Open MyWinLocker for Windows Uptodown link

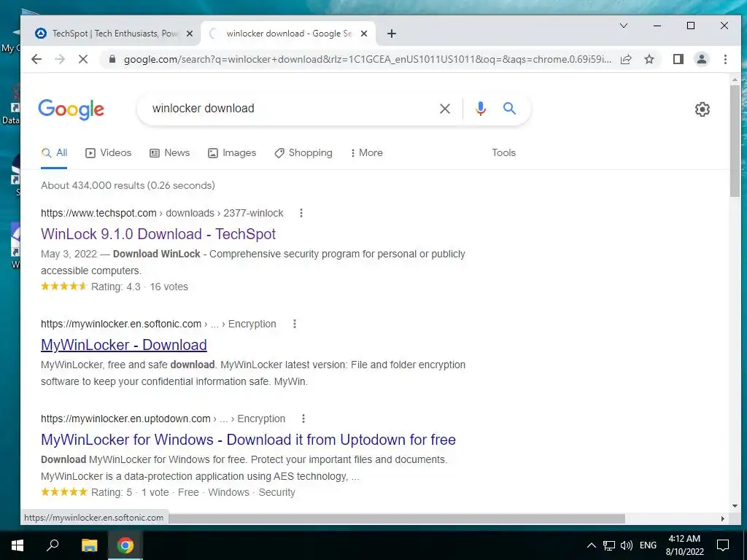click(248, 440)
